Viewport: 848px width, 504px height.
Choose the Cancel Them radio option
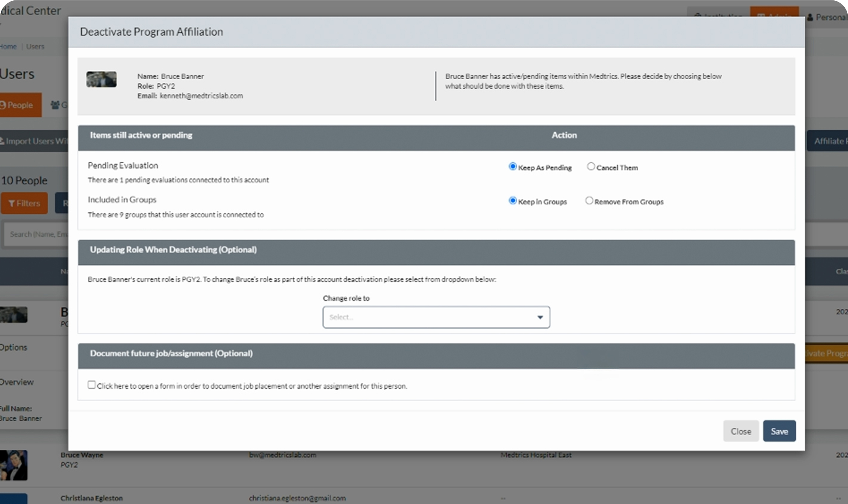click(591, 167)
